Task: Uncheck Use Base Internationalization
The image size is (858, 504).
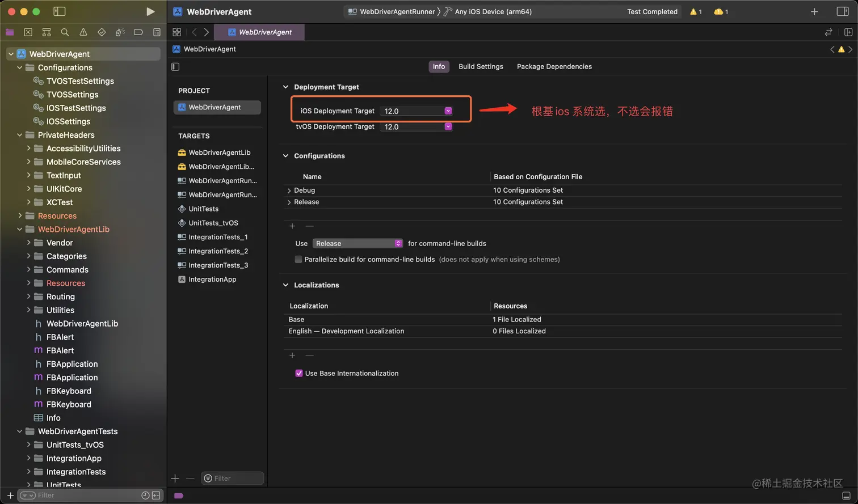Action: (299, 373)
